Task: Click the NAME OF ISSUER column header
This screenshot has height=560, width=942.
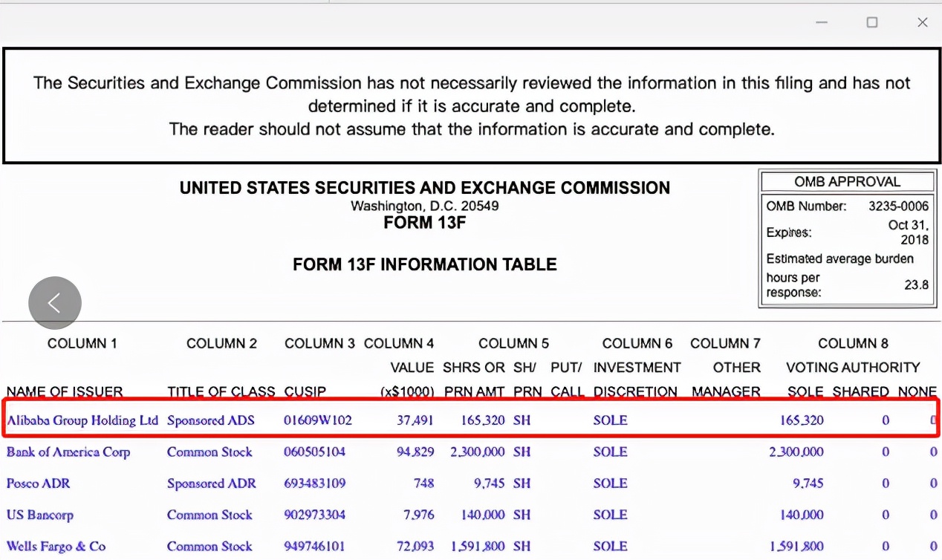Action: pyautogui.click(x=65, y=391)
